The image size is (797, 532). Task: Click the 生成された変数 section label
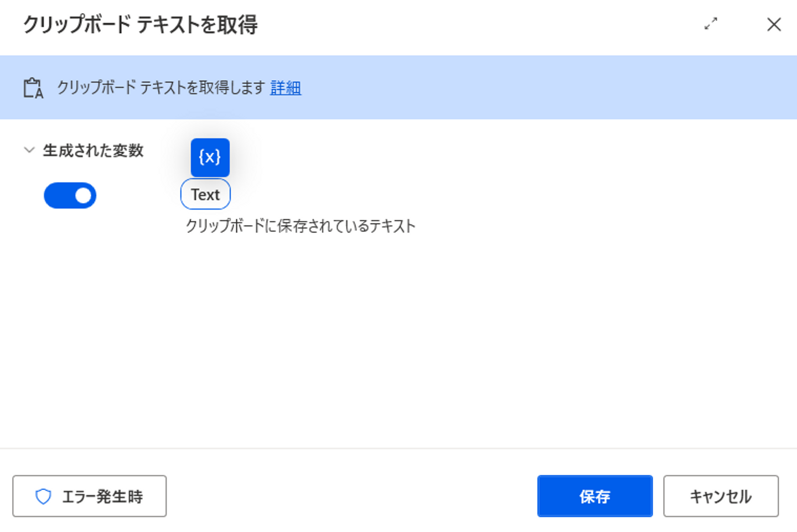tap(93, 150)
